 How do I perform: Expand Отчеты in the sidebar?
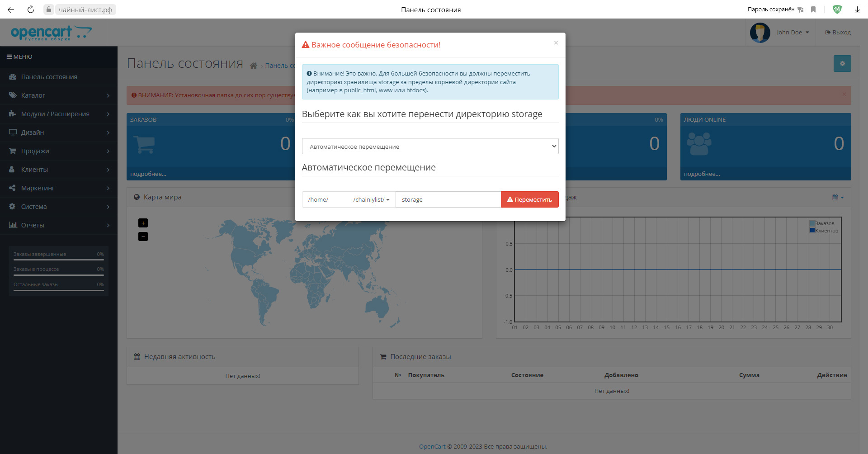[59, 225]
